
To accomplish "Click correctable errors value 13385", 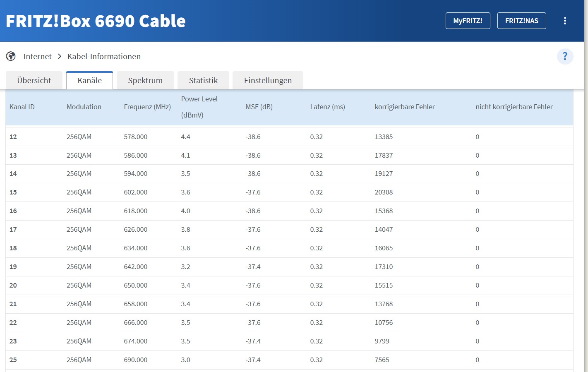I will click(x=384, y=137).
